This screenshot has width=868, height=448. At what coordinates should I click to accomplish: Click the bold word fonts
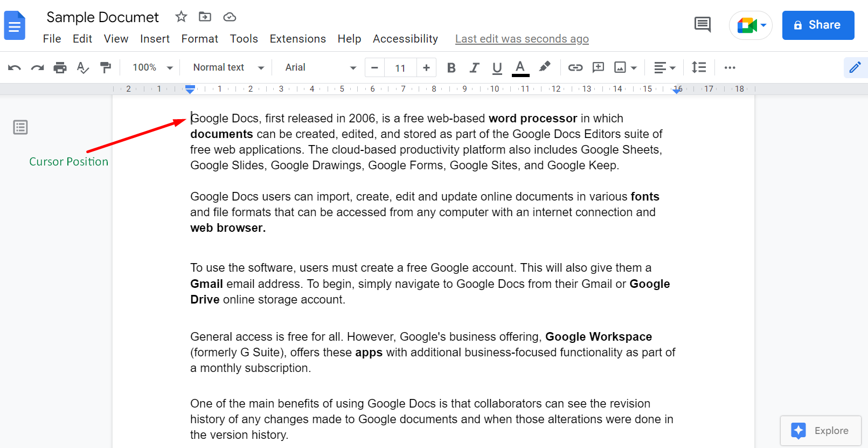(x=645, y=196)
